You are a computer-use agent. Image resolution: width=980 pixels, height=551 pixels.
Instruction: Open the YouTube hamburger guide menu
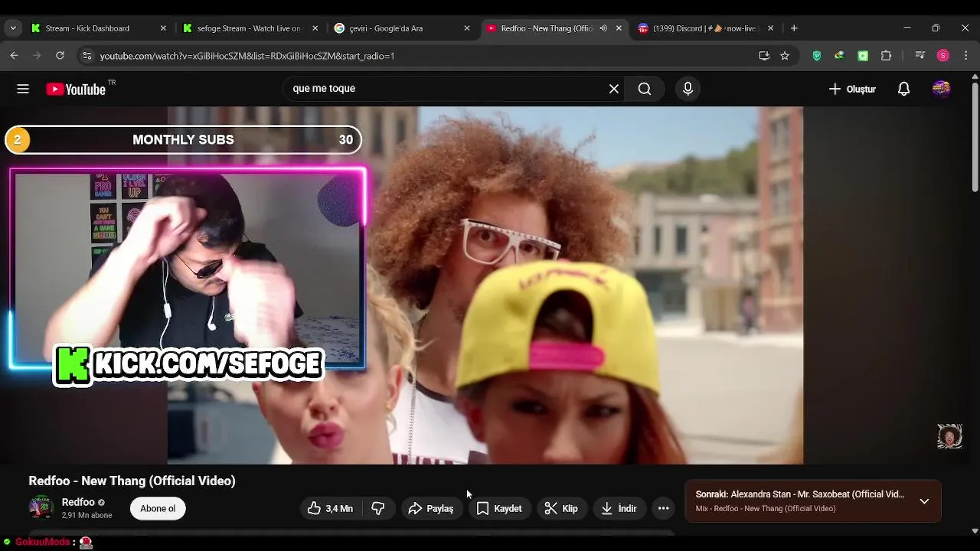(x=23, y=89)
